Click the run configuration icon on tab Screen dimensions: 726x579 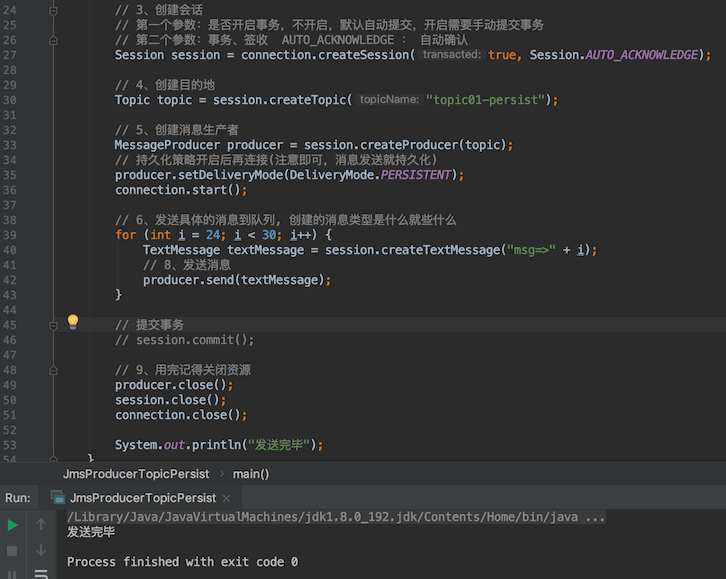pos(58,498)
